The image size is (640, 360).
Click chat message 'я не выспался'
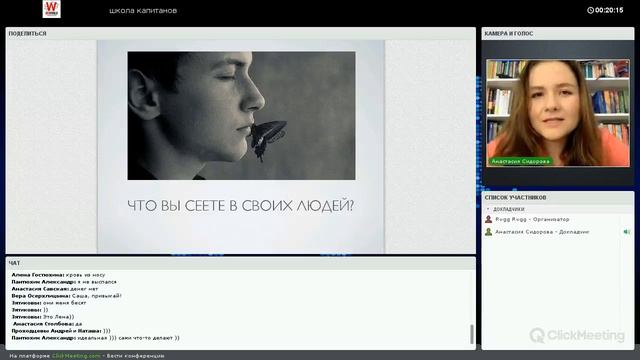coord(97,282)
